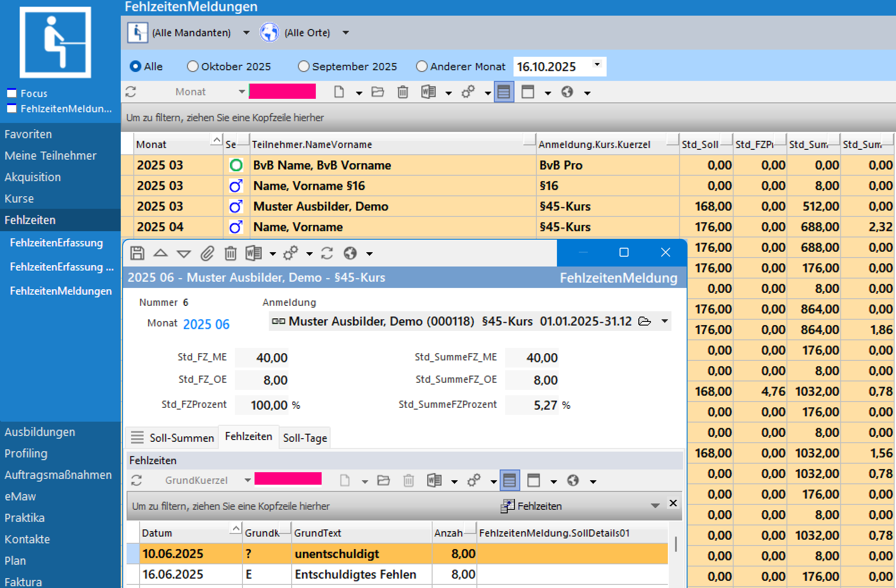The height and width of the screenshot is (588, 896).
Task: Select the September 2025 radio button
Action: coord(303,67)
